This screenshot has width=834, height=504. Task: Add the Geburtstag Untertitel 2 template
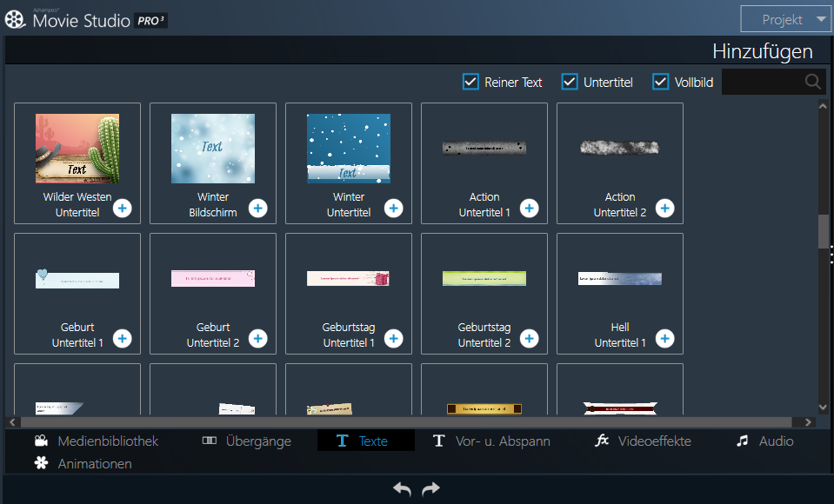(x=530, y=339)
